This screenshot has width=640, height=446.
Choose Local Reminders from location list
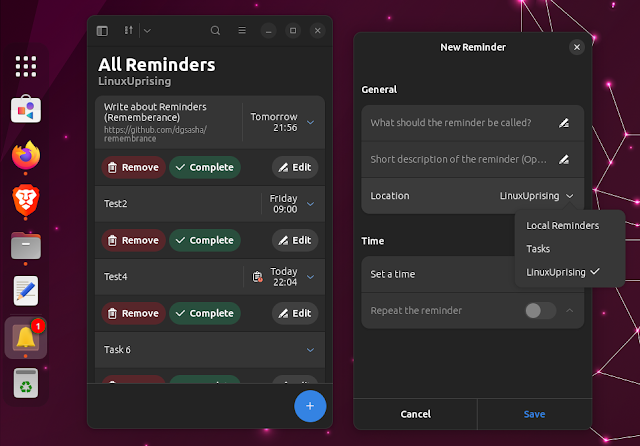tap(562, 226)
